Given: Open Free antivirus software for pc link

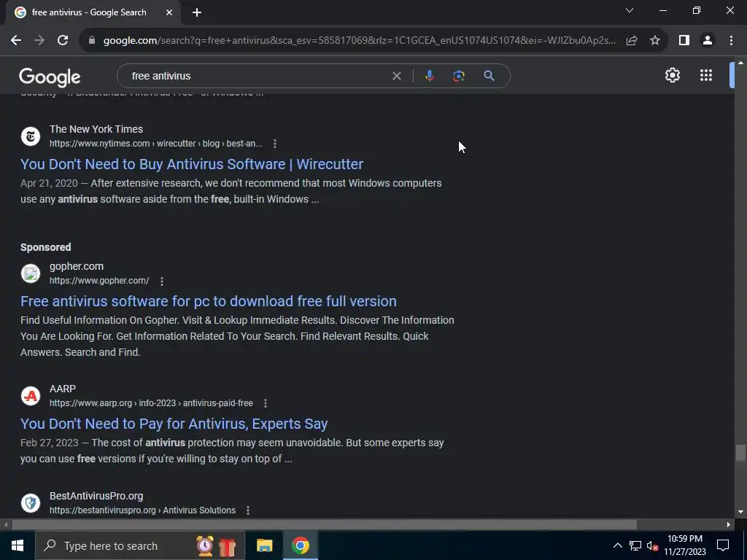Looking at the screenshot, I should (209, 301).
